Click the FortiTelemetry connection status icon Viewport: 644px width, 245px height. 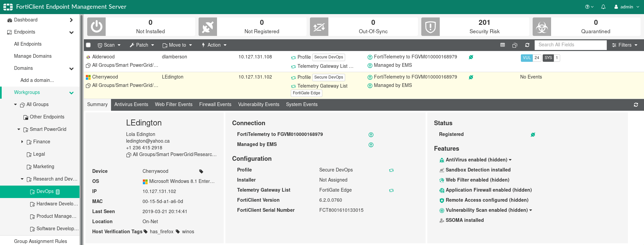point(371,135)
